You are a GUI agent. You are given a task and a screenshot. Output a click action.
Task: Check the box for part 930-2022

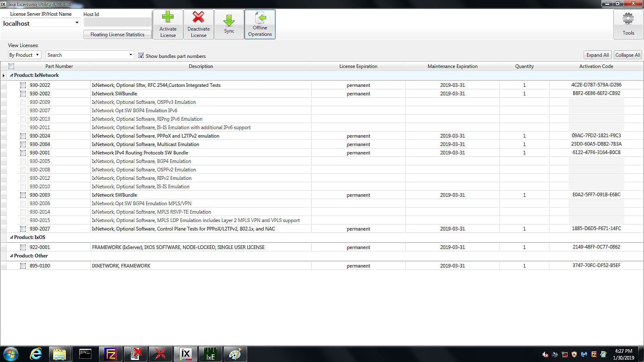click(23, 85)
